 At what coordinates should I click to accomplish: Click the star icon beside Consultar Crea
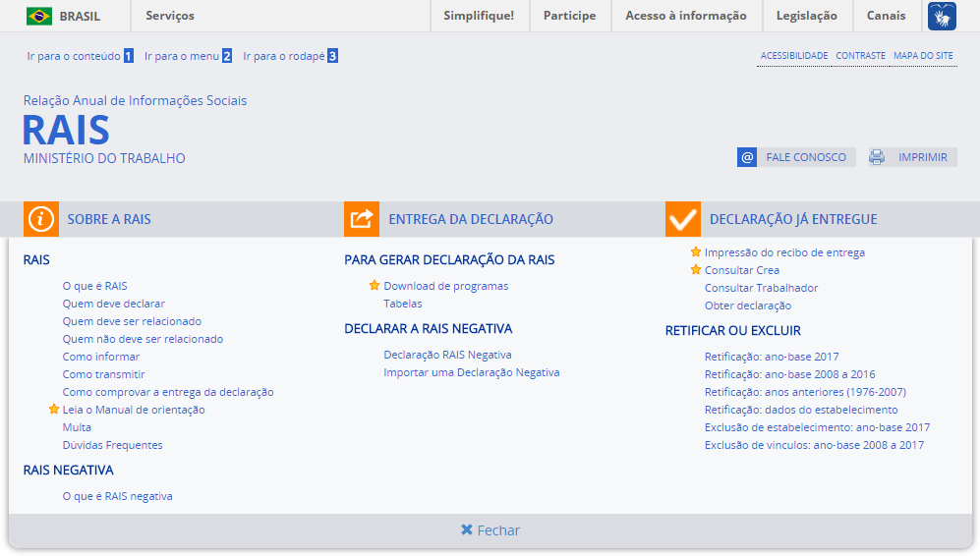(696, 270)
